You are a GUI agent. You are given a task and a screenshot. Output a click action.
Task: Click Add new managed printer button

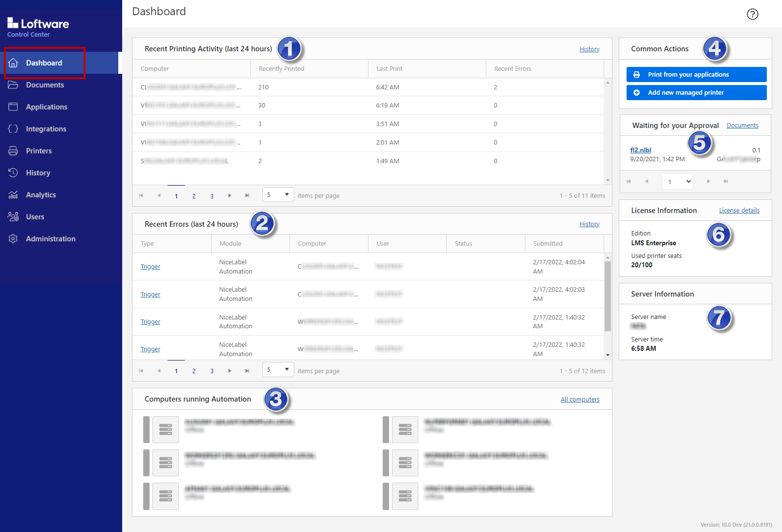click(x=696, y=93)
